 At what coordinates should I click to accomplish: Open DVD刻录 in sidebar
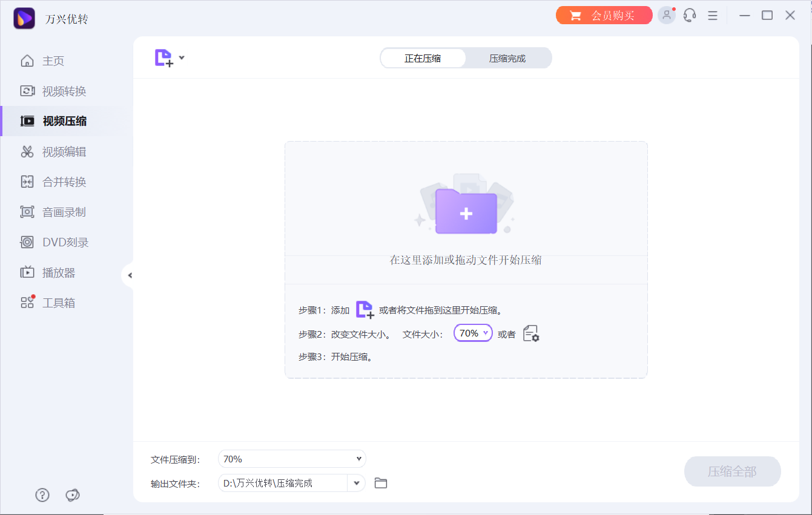pos(65,243)
